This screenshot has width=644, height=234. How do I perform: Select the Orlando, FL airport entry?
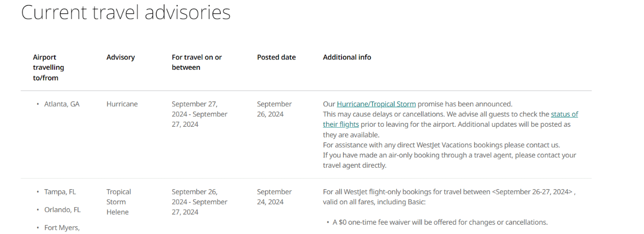[62, 210]
